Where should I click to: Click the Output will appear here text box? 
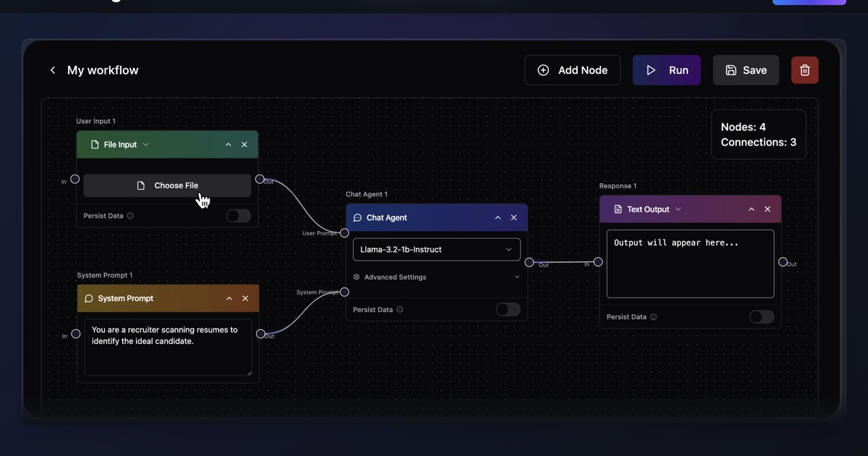pos(690,264)
